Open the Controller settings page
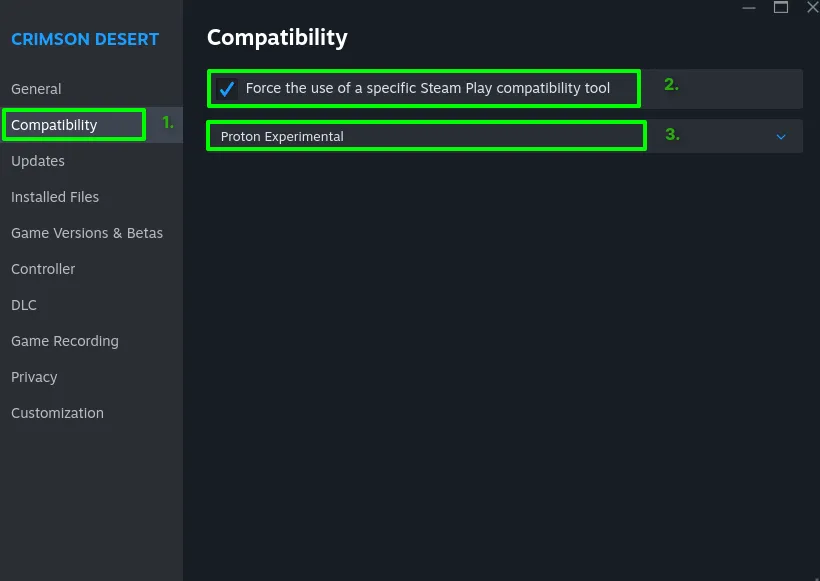Image resolution: width=820 pixels, height=581 pixels. pyautogui.click(x=43, y=269)
